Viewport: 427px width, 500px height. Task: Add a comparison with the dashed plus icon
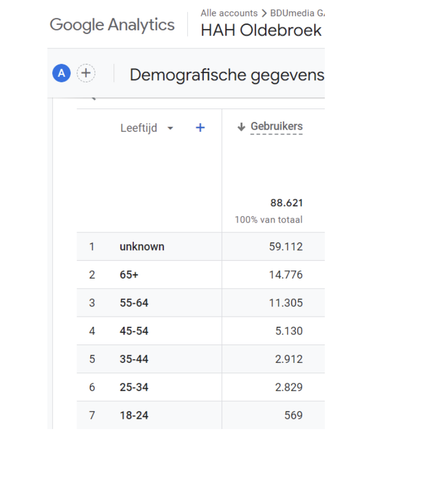86,73
